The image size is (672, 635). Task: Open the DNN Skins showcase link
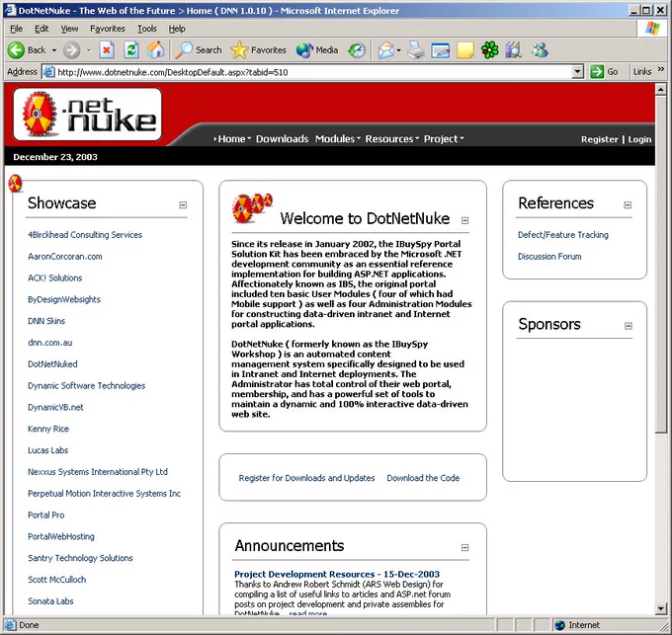(x=46, y=321)
